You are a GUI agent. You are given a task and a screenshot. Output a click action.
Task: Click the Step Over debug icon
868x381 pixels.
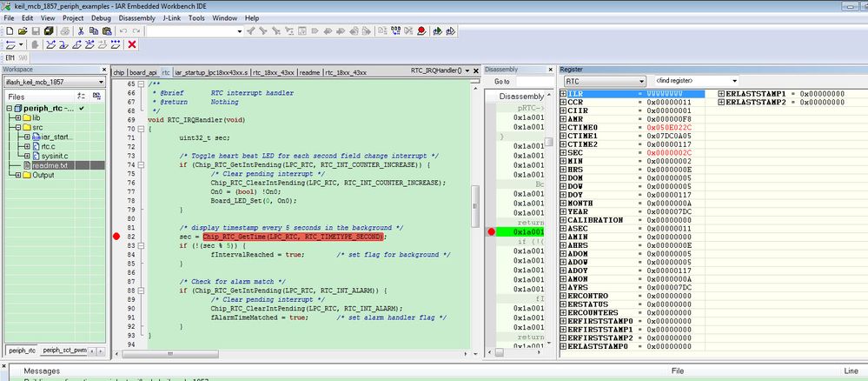[51, 44]
